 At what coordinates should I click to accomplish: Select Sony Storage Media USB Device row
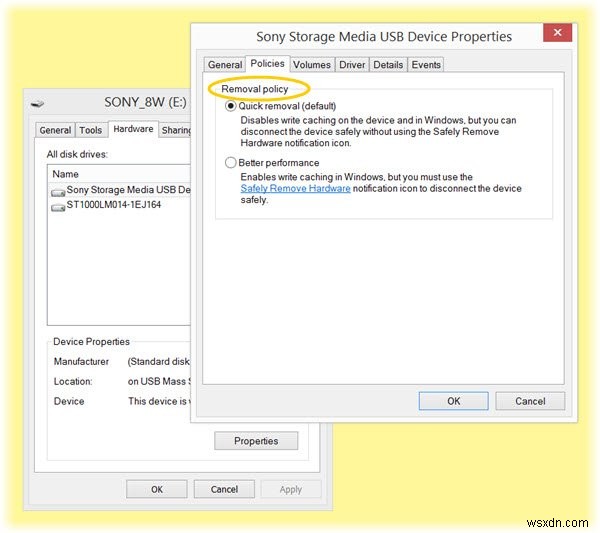(120, 190)
